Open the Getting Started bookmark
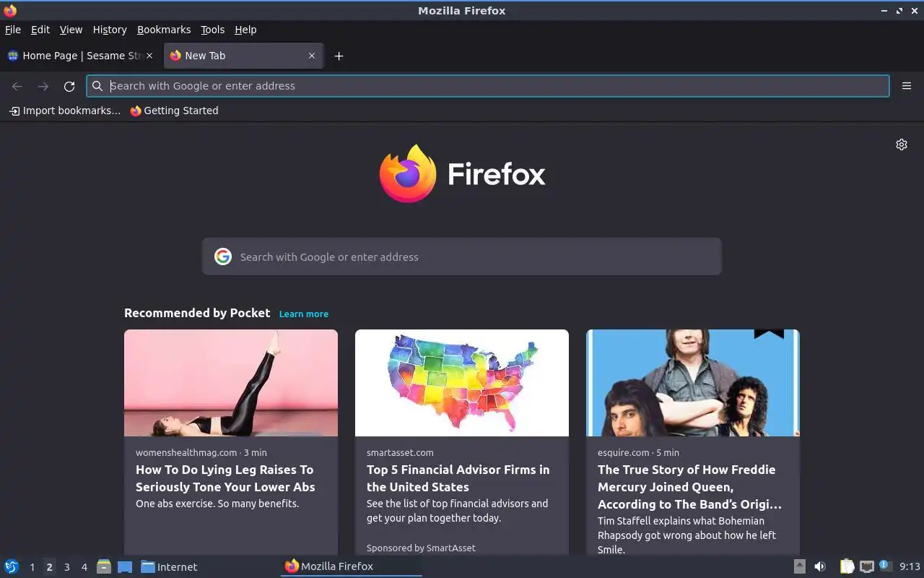 click(x=174, y=111)
